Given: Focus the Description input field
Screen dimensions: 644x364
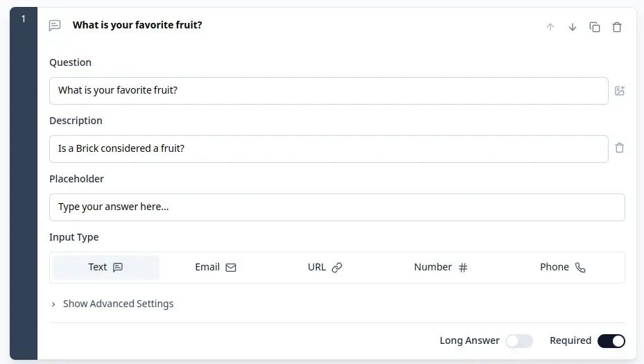Looking at the screenshot, I should [329, 149].
